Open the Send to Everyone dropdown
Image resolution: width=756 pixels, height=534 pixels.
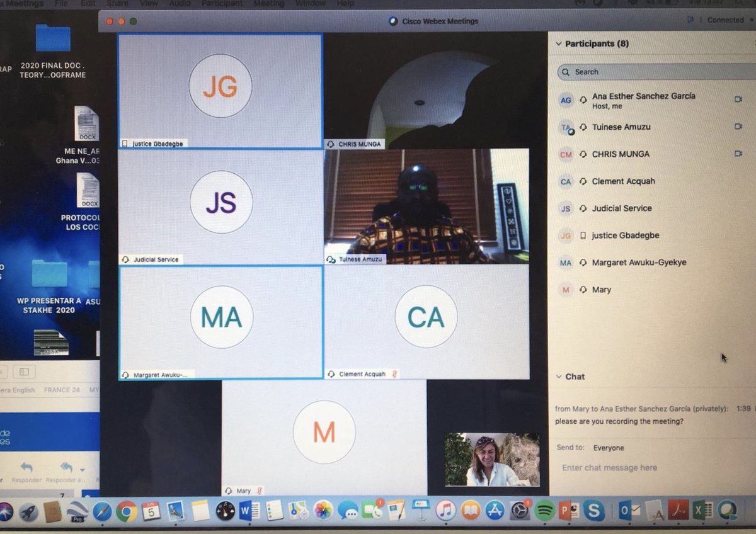[x=608, y=448]
